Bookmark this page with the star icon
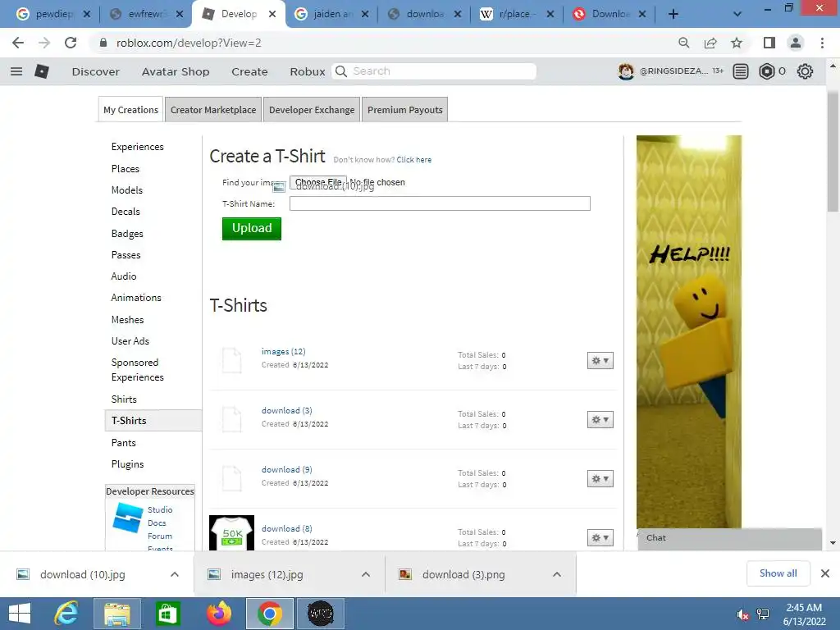This screenshot has height=630, width=840. pyautogui.click(x=737, y=43)
